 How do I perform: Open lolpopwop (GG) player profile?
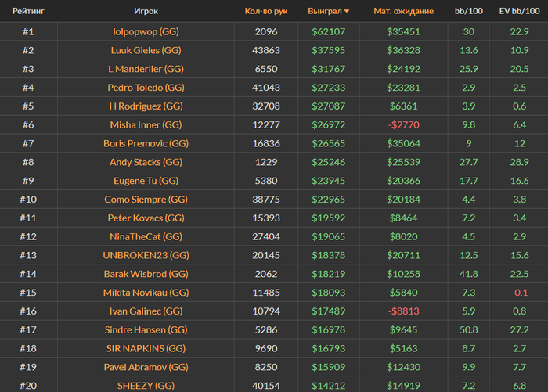click(146, 32)
